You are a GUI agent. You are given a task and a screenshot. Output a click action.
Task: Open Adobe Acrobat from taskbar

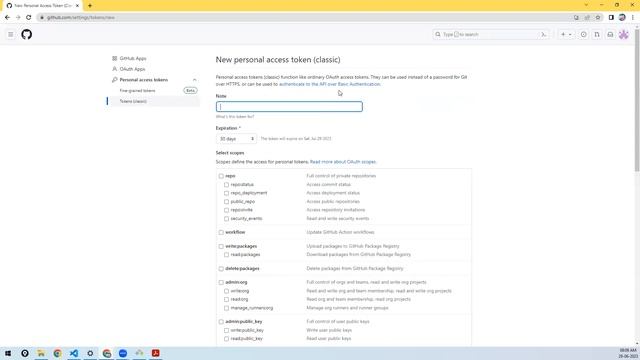click(156, 353)
